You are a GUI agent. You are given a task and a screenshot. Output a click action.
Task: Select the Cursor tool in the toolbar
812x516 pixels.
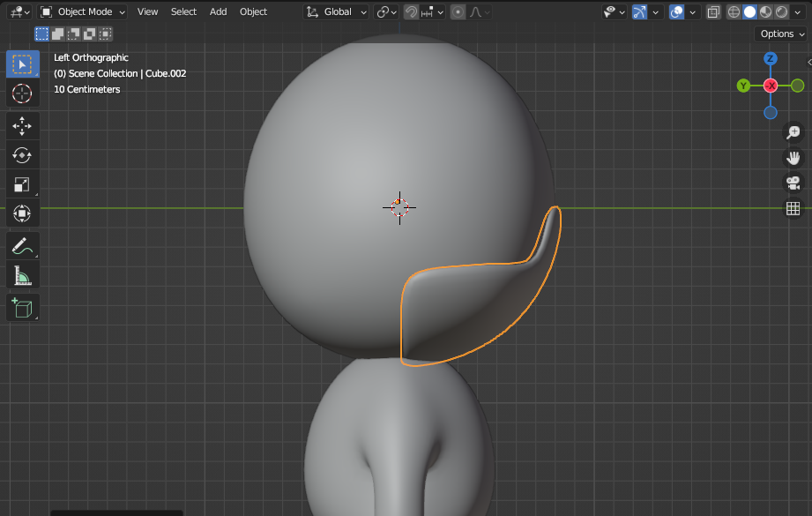point(23,93)
